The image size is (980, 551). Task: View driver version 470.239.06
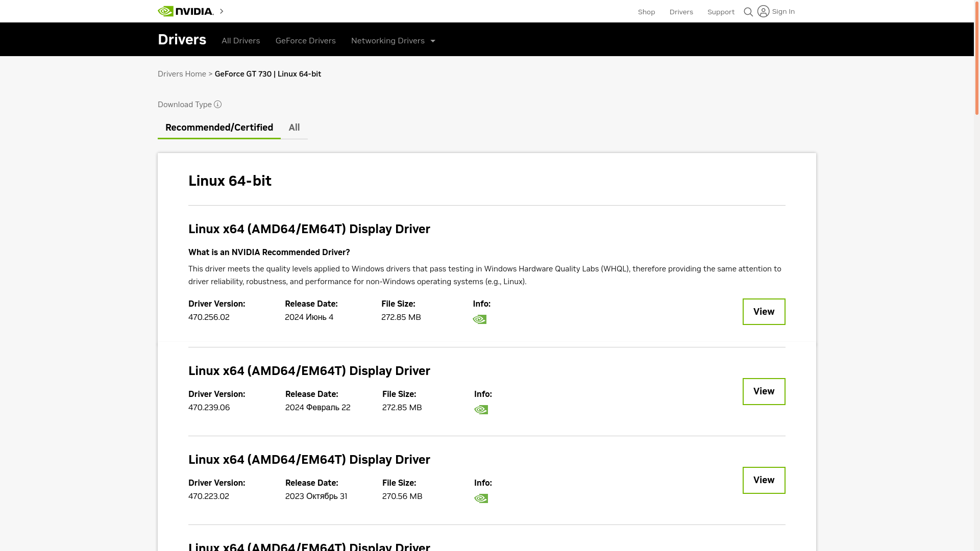point(764,391)
